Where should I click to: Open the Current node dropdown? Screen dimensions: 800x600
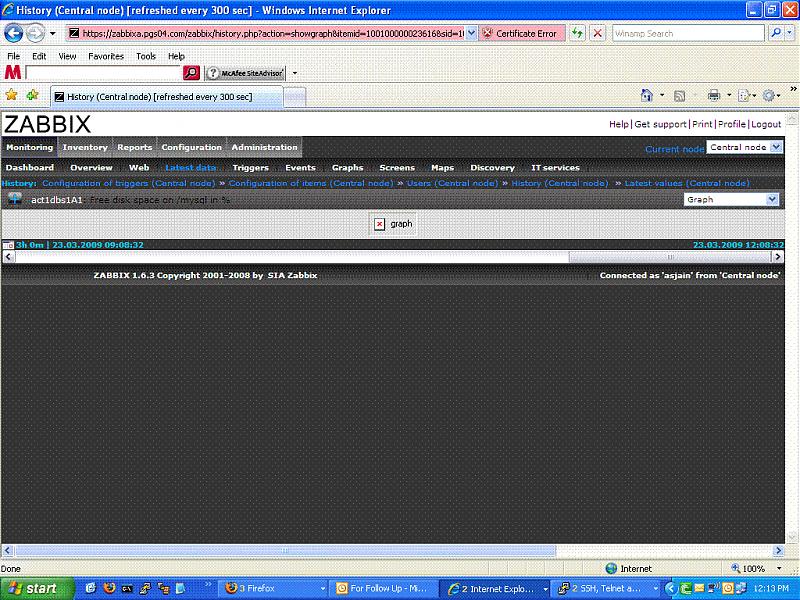point(744,147)
